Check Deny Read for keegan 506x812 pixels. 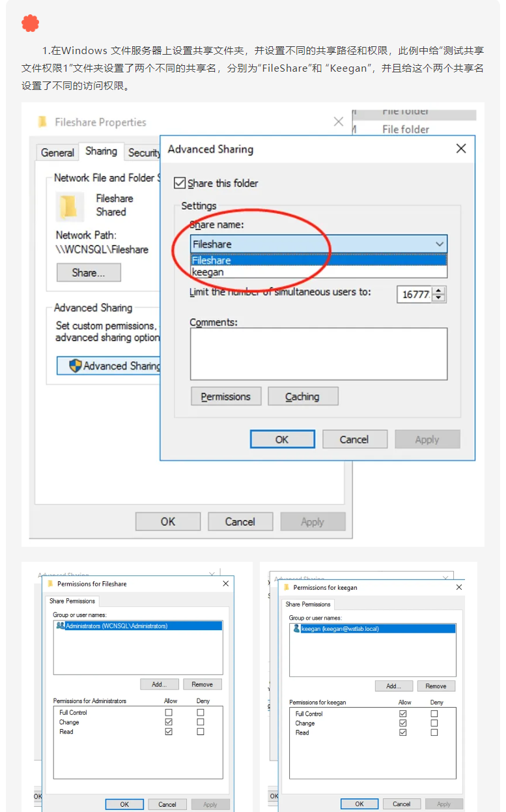click(434, 732)
